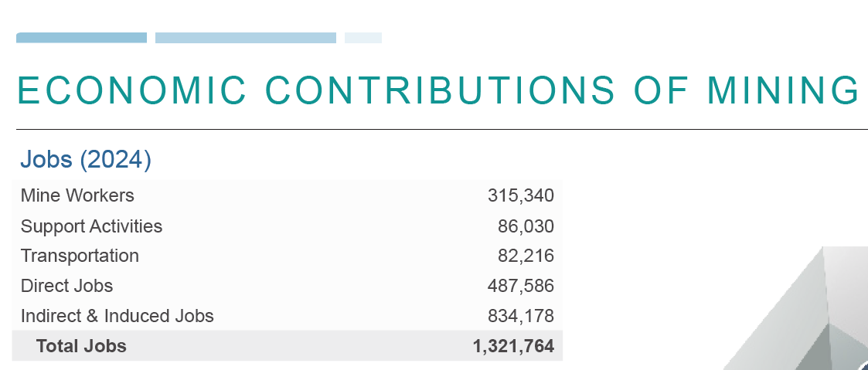The image size is (868, 370).
Task: Select the bold Total Jobs label
Action: click(81, 346)
